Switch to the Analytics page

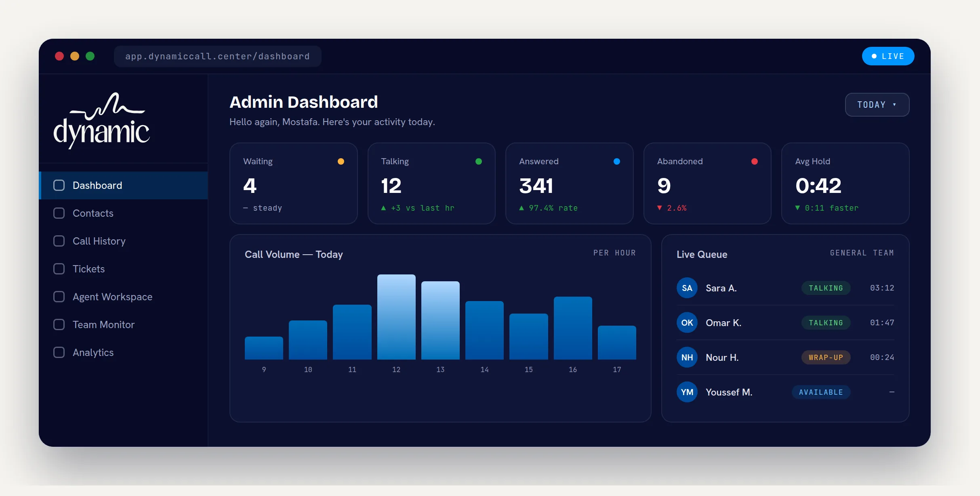[x=124, y=352]
